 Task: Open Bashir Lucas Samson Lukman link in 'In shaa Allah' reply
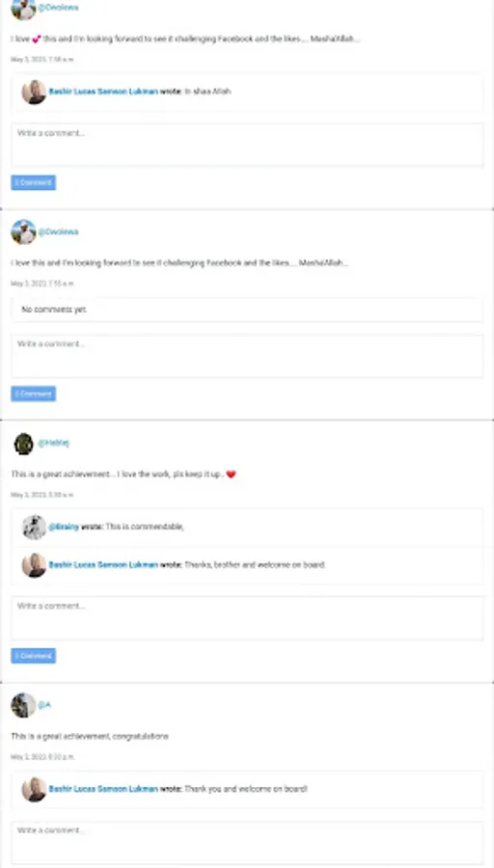(103, 92)
